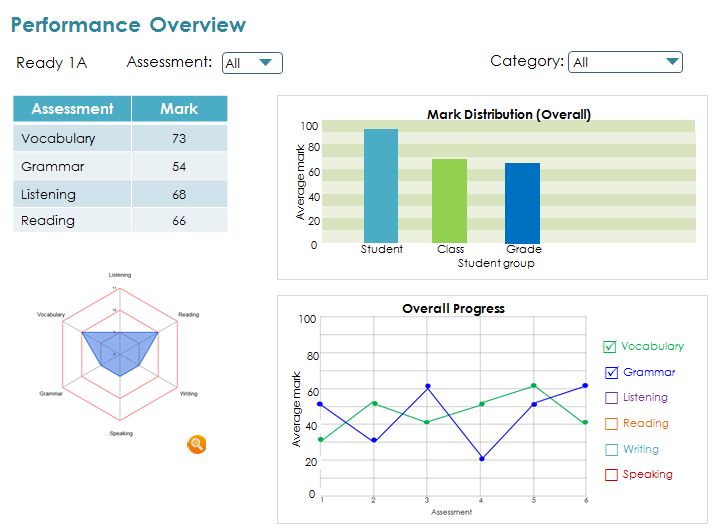Click the dark blue Grade bar

(x=522, y=203)
